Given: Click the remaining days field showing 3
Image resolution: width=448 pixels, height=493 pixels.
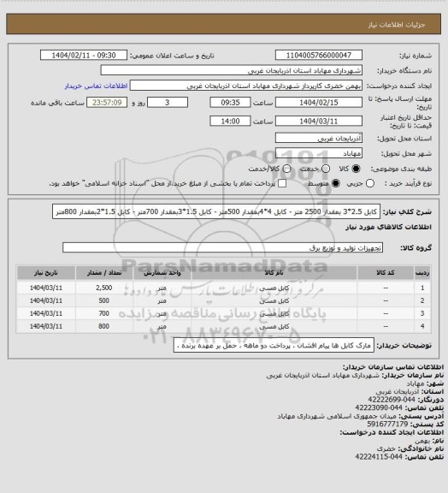Looking at the screenshot, I should pyautogui.click(x=168, y=103).
